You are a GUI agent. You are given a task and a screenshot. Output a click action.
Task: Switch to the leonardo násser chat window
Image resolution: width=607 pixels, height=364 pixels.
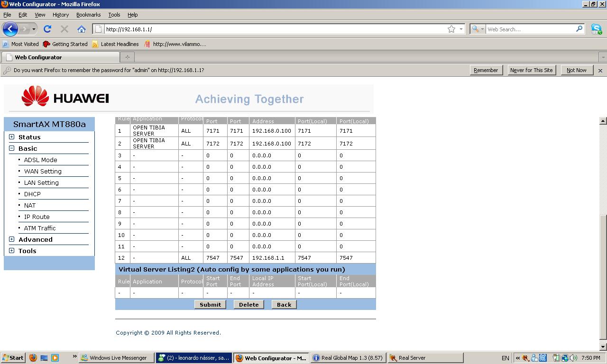pyautogui.click(x=193, y=358)
